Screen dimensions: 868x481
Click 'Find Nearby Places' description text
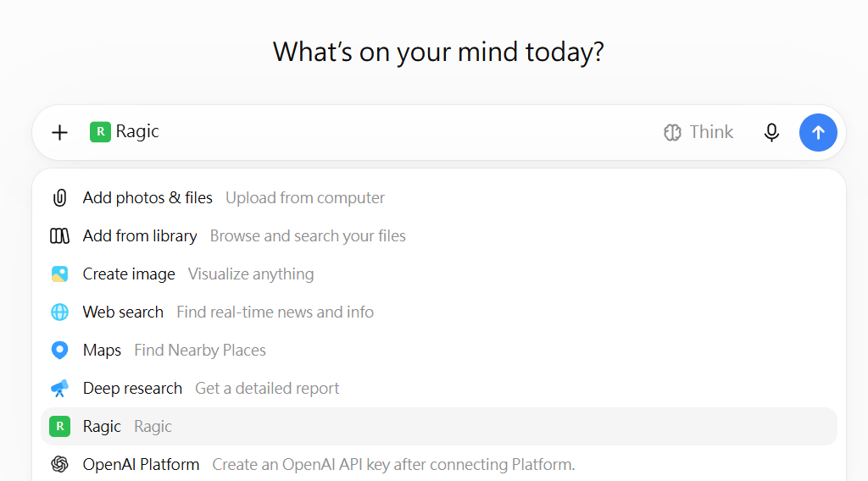[x=200, y=351]
